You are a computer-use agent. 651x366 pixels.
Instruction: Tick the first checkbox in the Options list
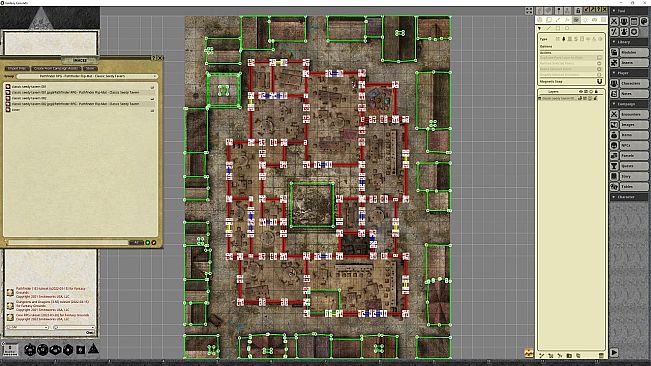click(599, 58)
